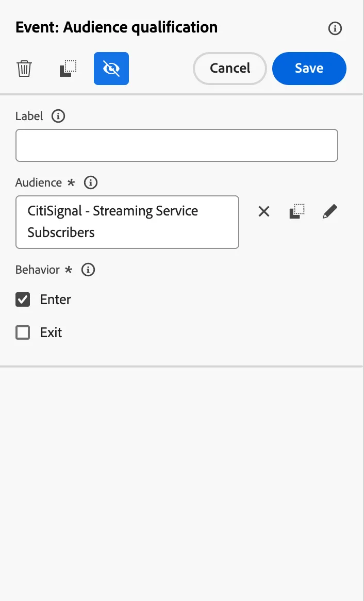Check the Exit behavior checkbox

coord(23,332)
